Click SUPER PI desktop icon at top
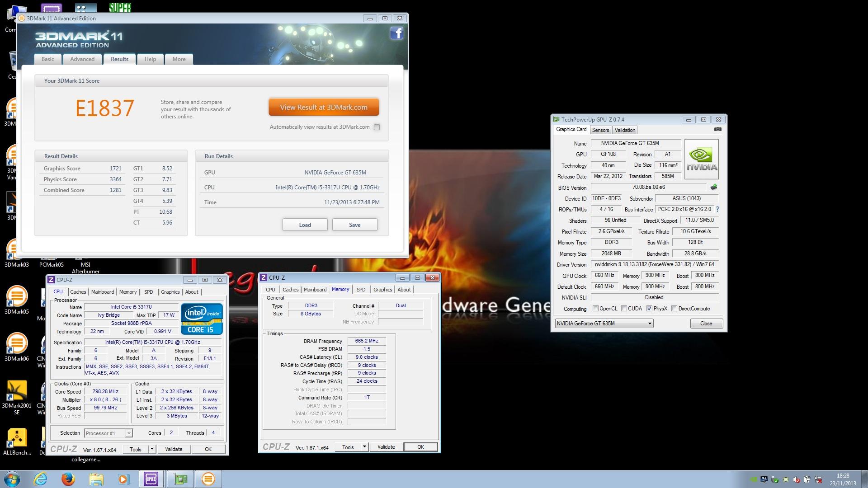This screenshot has width=868, height=488. [120, 7]
